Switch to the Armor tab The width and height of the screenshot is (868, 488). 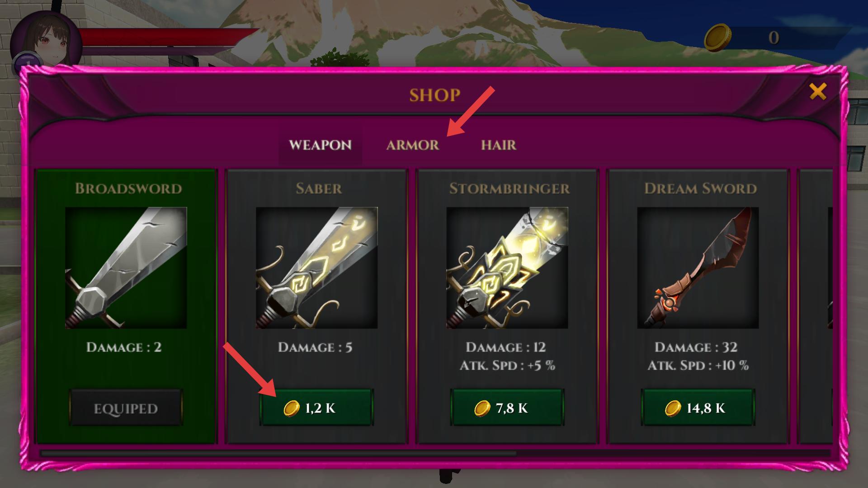412,145
